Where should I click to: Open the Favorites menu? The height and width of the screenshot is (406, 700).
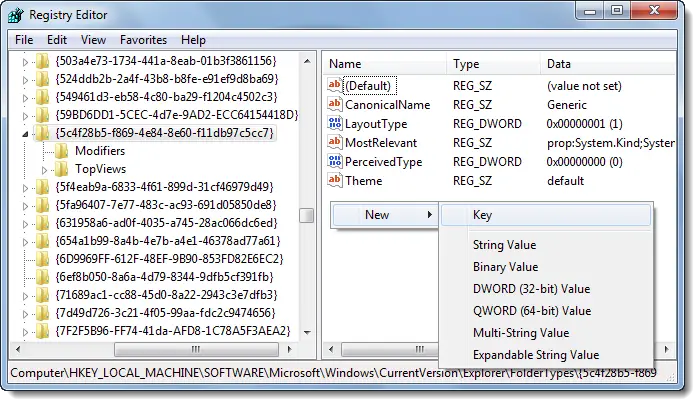tap(143, 40)
